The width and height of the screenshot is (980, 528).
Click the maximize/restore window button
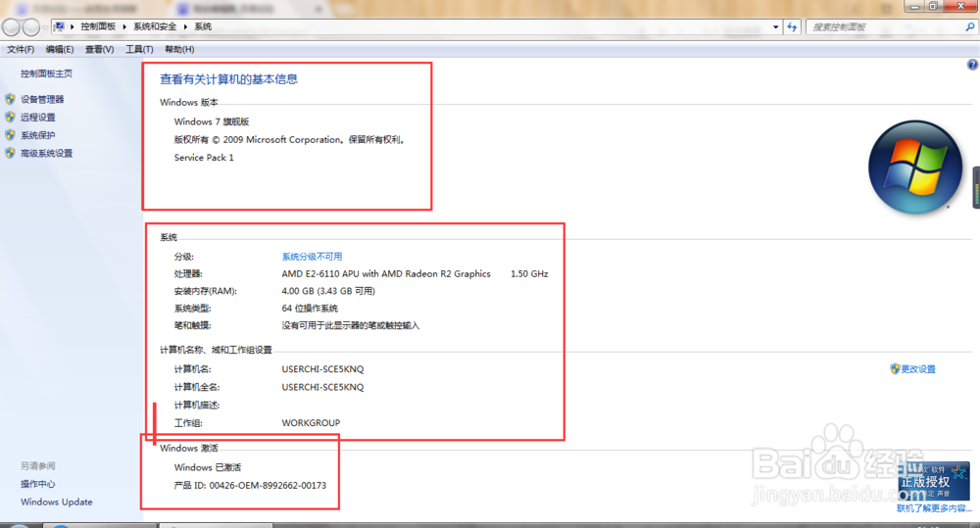[x=933, y=6]
